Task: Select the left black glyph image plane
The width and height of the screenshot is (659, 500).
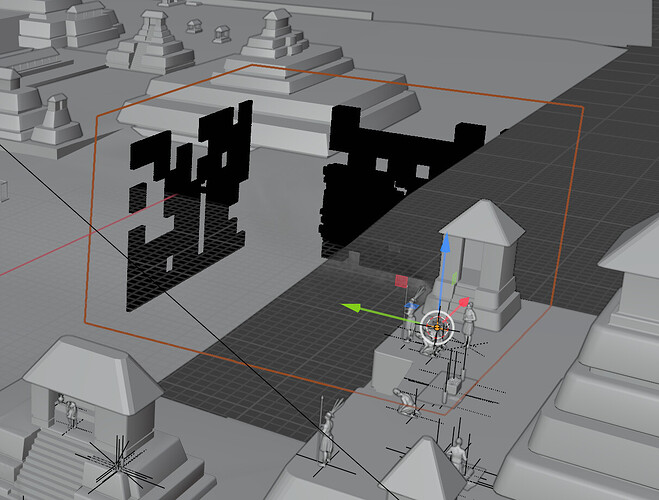Action: point(187,206)
